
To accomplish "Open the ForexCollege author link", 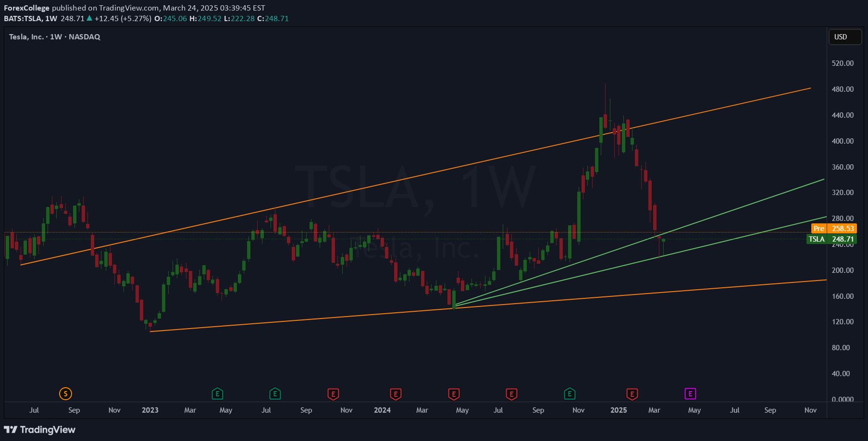I will (x=26, y=8).
